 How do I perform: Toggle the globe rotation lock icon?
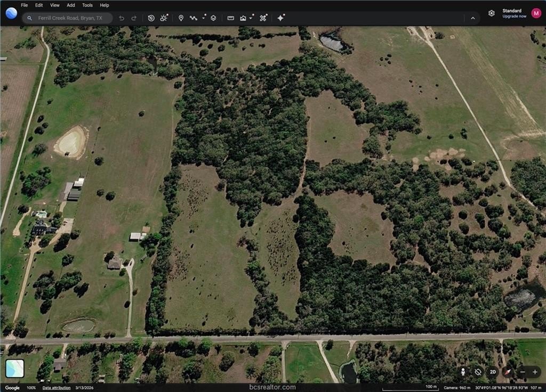pyautogui.click(x=478, y=372)
